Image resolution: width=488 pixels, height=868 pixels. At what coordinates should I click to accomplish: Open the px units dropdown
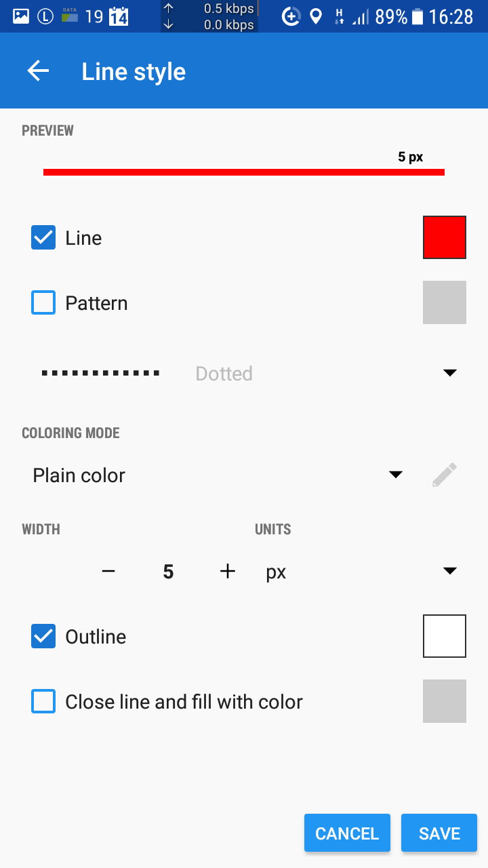pos(450,572)
